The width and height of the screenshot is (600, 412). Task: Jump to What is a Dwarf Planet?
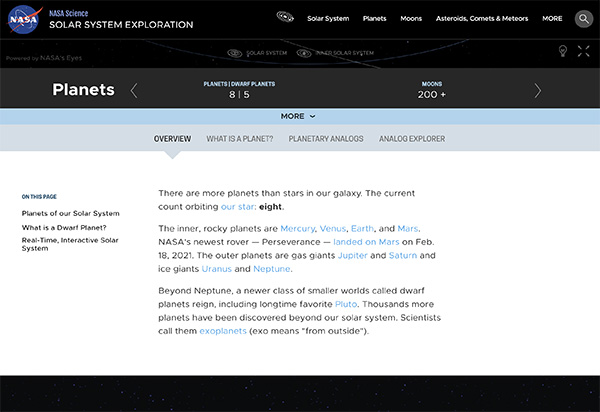point(64,228)
